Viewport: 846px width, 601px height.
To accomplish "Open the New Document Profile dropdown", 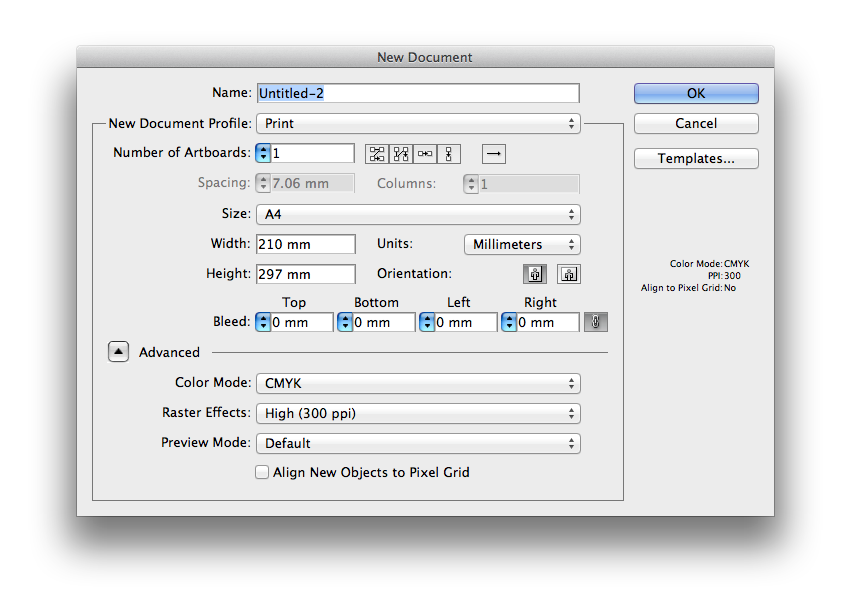I will [x=418, y=124].
